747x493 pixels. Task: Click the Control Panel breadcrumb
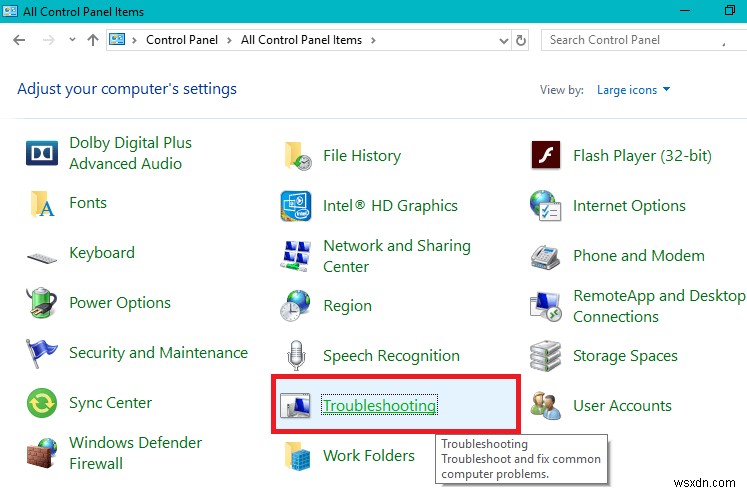pyautogui.click(x=182, y=40)
